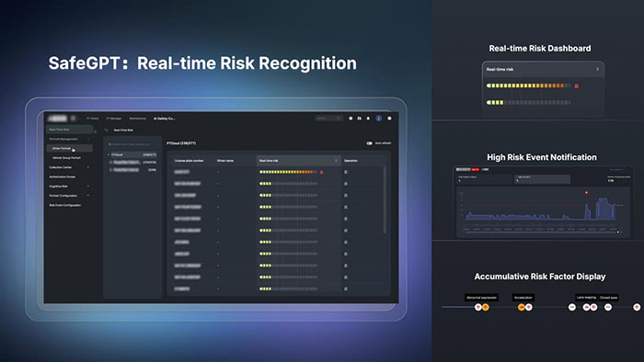This screenshot has width=644, height=362.
Task: Click the Operation column header
Action: (x=351, y=161)
